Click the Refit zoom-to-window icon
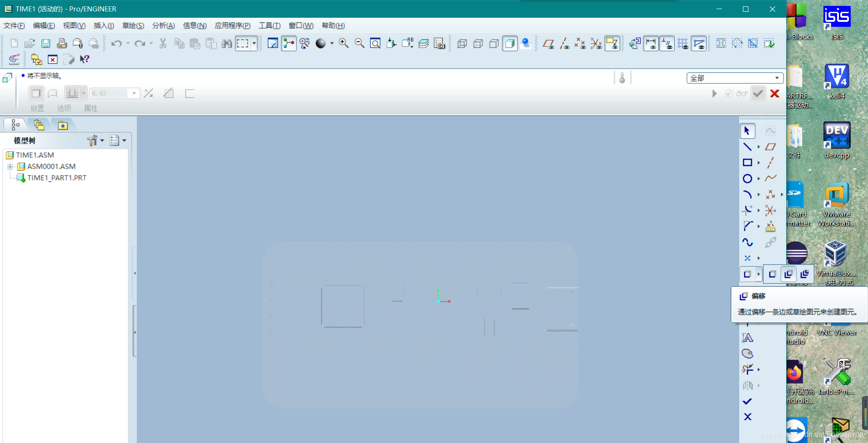This screenshot has width=868, height=443. 375,43
